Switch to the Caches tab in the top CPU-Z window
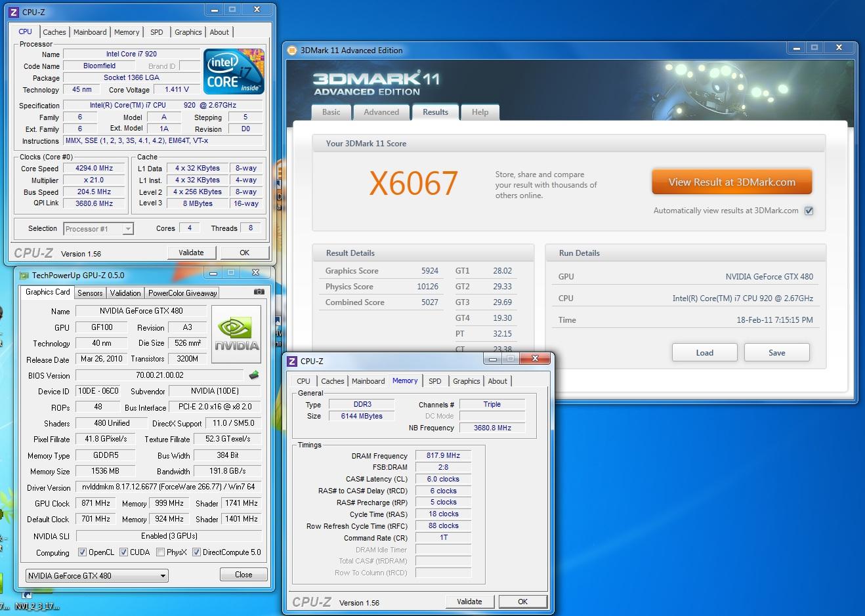Image resolution: width=865 pixels, height=616 pixels. tap(54, 32)
